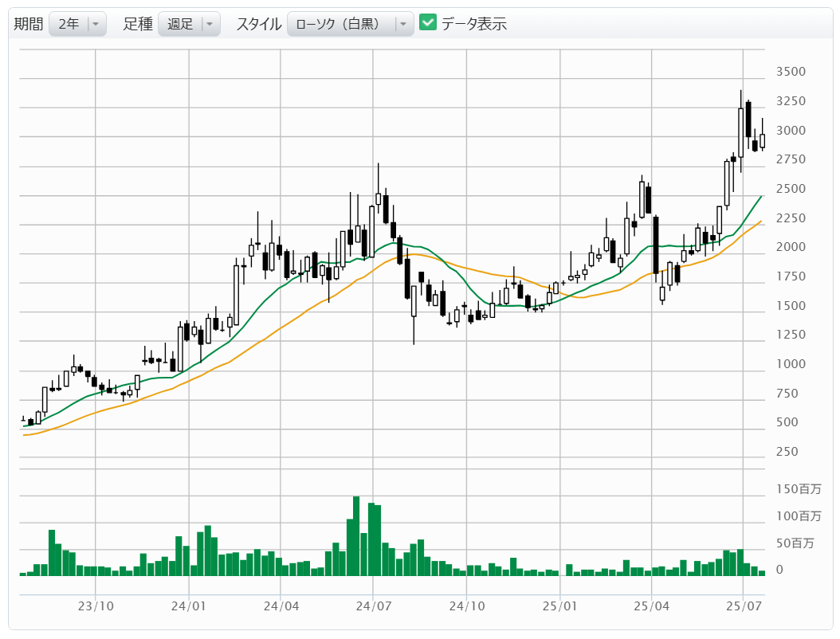Viewport: 840px width, 639px height.
Task: Click the 24/07 date axis label
Action: click(x=374, y=606)
